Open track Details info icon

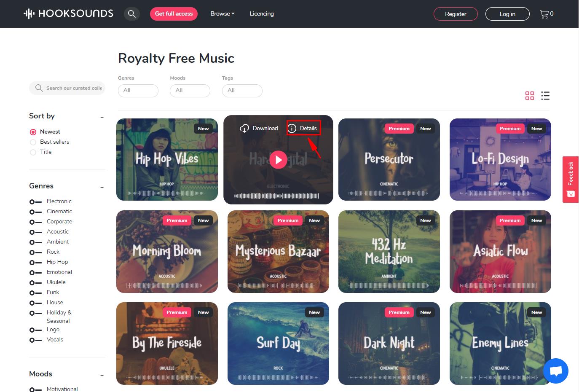coord(292,129)
